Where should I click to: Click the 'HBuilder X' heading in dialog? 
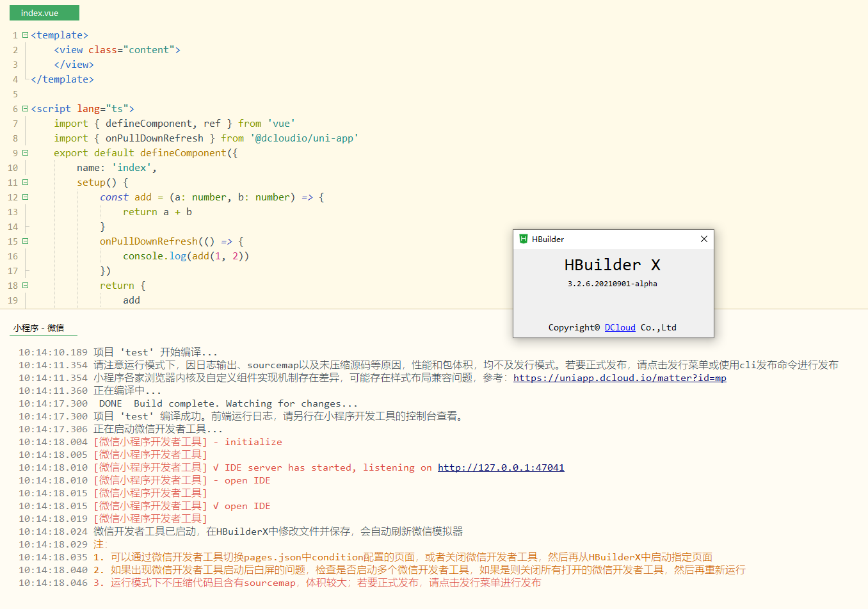point(612,265)
